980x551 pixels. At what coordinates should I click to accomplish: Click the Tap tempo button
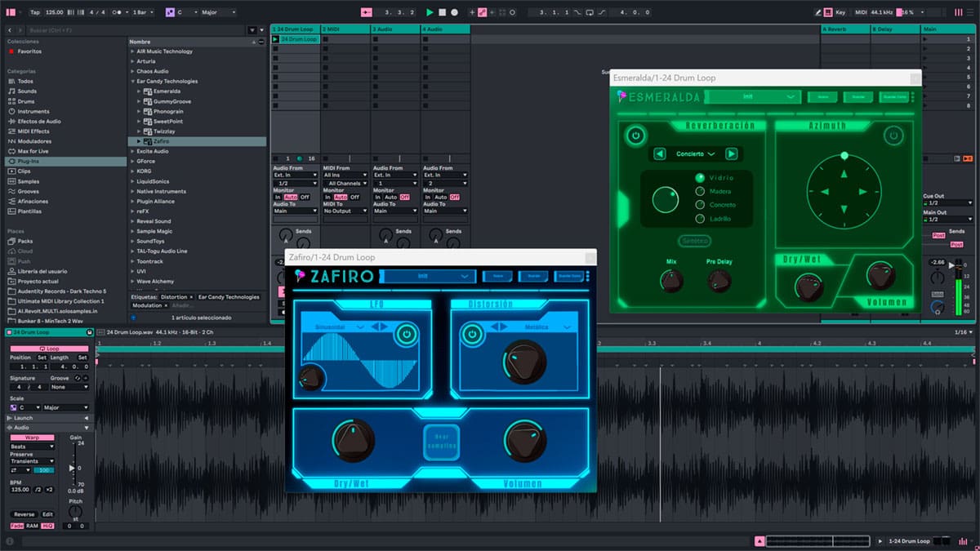(34, 13)
